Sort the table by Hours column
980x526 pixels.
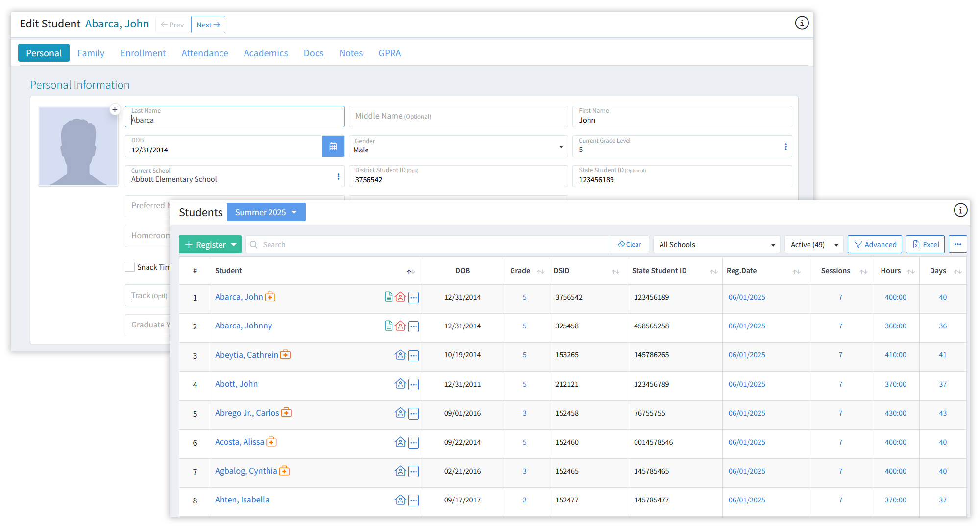[x=910, y=271]
